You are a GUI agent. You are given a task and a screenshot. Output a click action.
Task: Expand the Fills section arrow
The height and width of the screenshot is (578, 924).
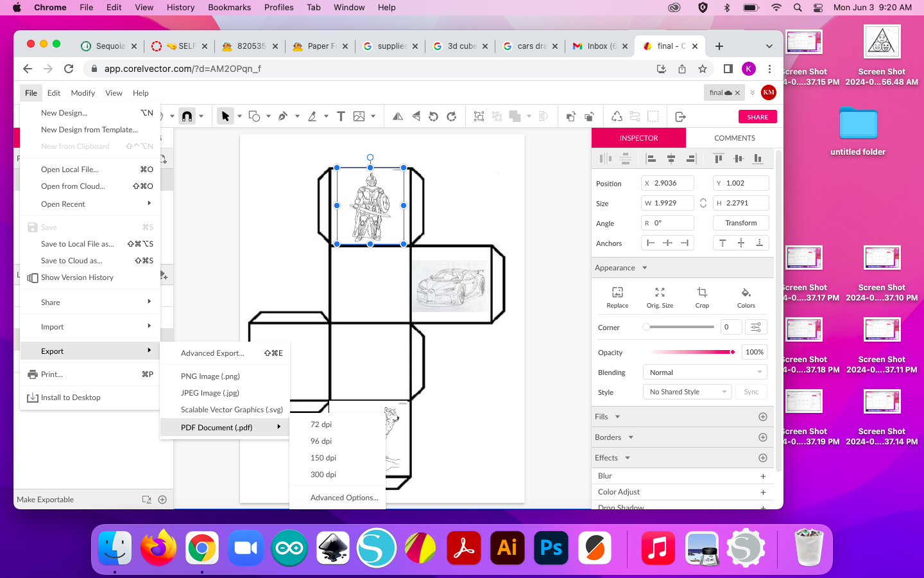[618, 417]
